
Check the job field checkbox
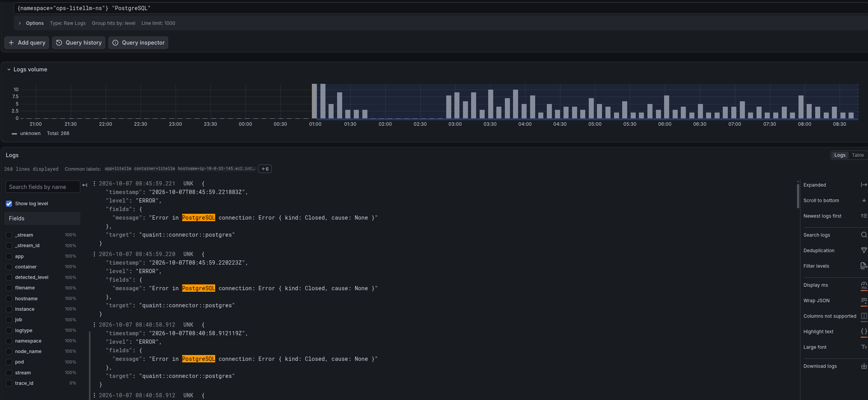tap(9, 320)
